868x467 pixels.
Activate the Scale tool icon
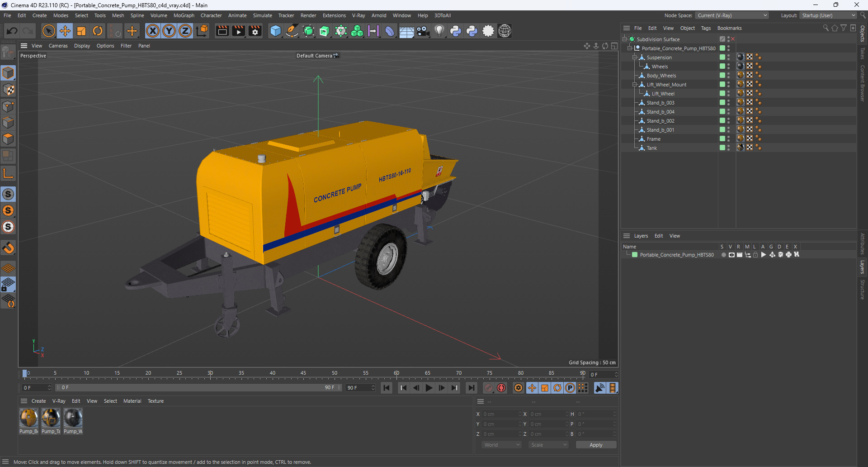click(x=81, y=31)
